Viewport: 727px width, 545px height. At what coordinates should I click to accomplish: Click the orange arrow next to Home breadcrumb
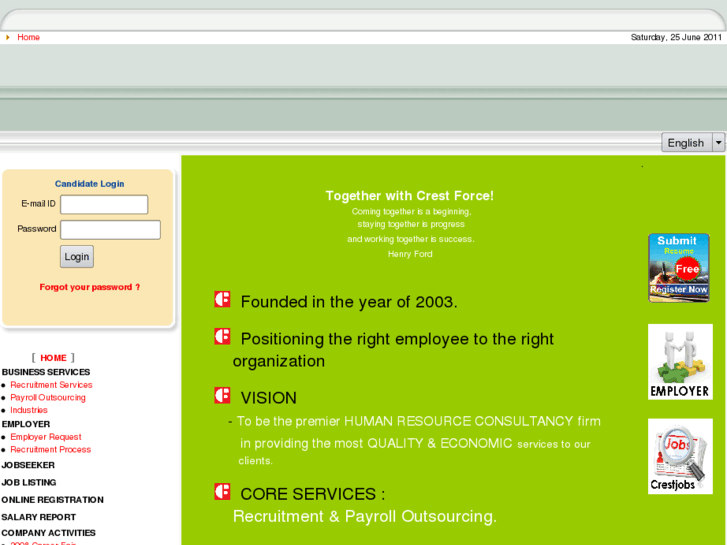pyautogui.click(x=7, y=37)
